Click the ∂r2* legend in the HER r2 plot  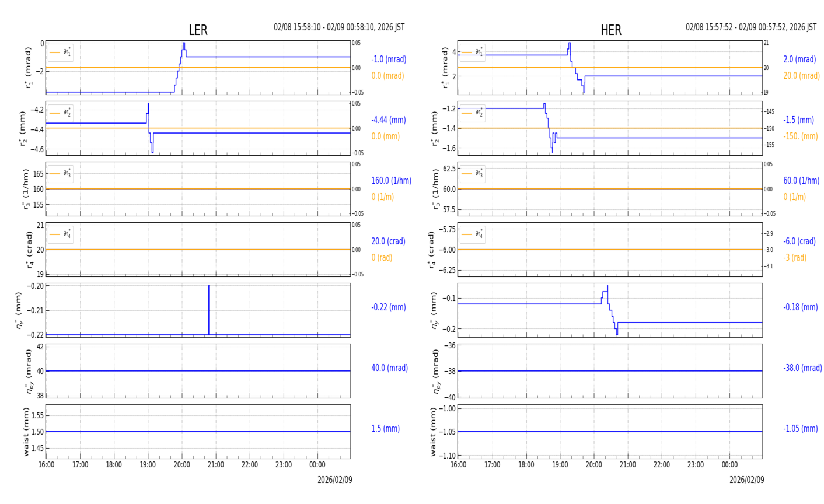click(x=472, y=113)
